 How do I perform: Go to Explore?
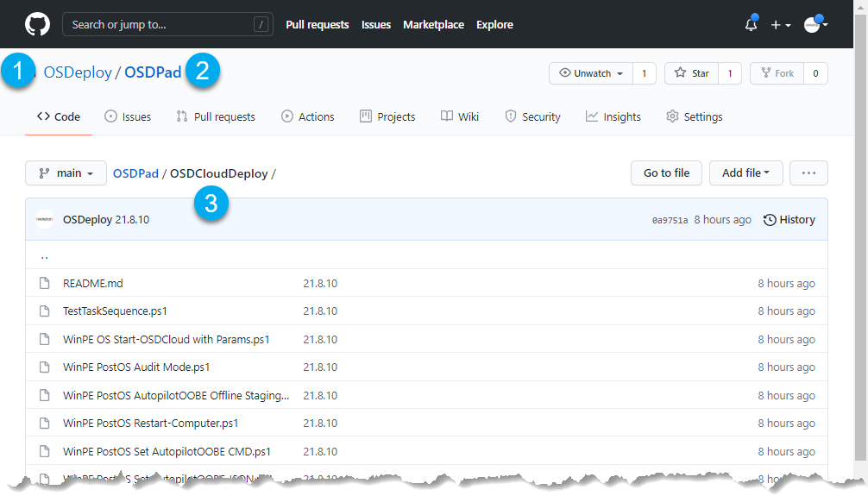coord(494,24)
